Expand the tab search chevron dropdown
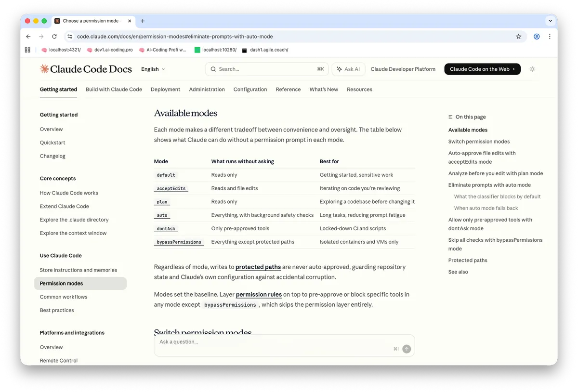Image resolution: width=578 pixels, height=392 pixels. (550, 21)
